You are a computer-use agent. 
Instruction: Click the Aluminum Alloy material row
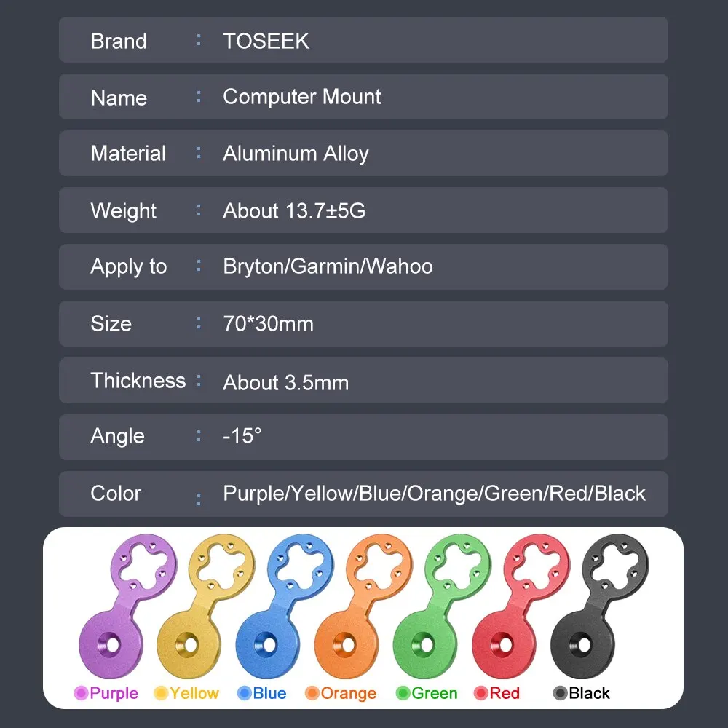pos(363,153)
